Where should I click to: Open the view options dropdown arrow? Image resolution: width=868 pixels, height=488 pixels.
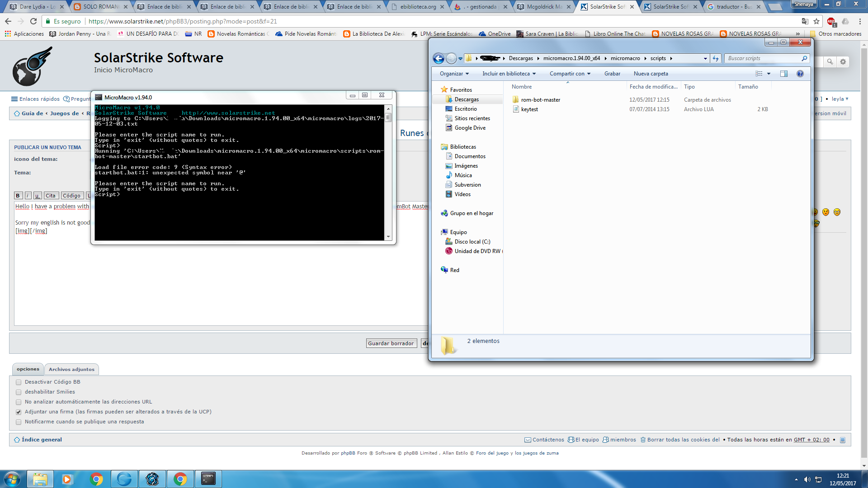769,74
